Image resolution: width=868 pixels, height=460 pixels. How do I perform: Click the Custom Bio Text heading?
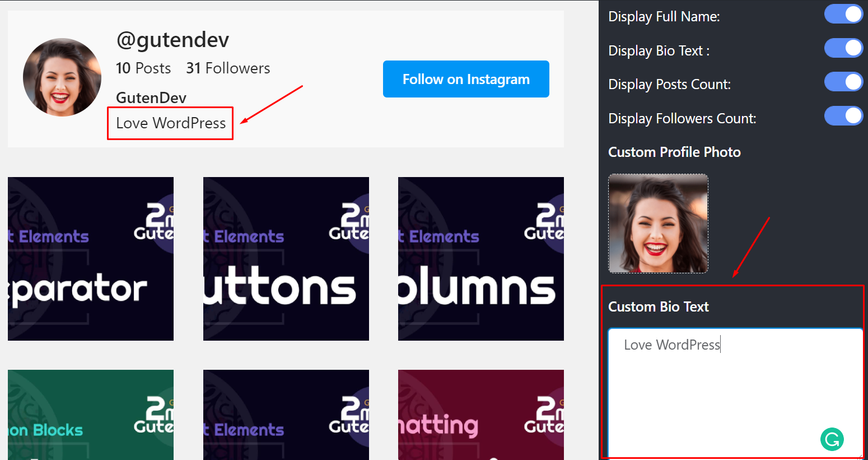(x=659, y=306)
